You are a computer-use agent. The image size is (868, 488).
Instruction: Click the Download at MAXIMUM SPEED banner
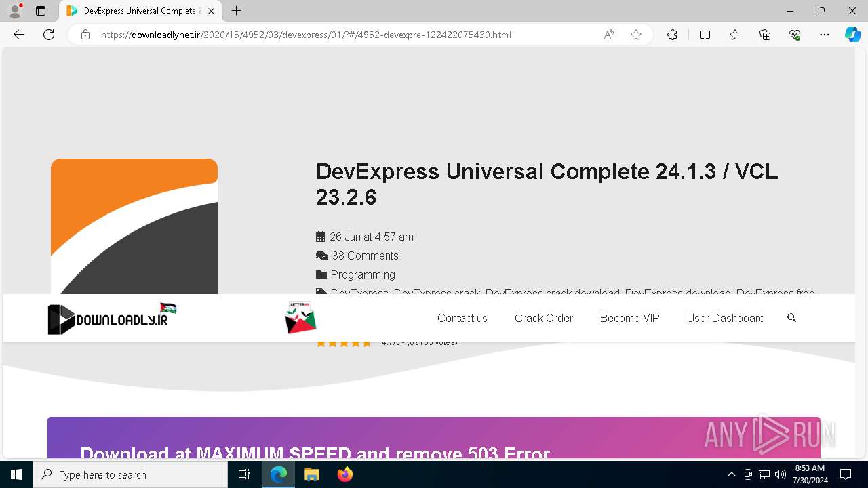(x=434, y=438)
